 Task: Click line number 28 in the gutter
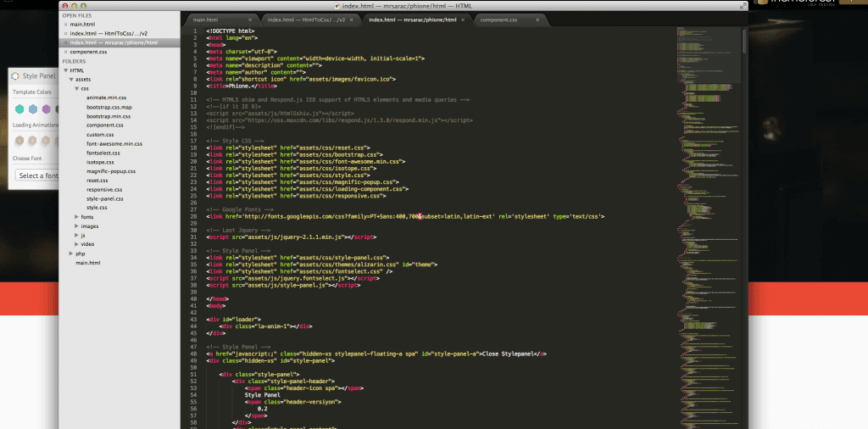click(194, 216)
